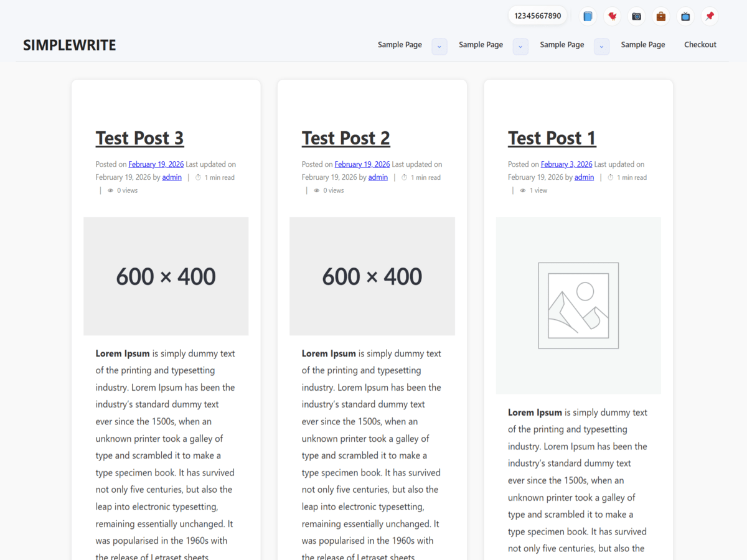Viewport: 747px width, 560px height.
Task: Click the red pushpin icon
Action: coord(710,16)
